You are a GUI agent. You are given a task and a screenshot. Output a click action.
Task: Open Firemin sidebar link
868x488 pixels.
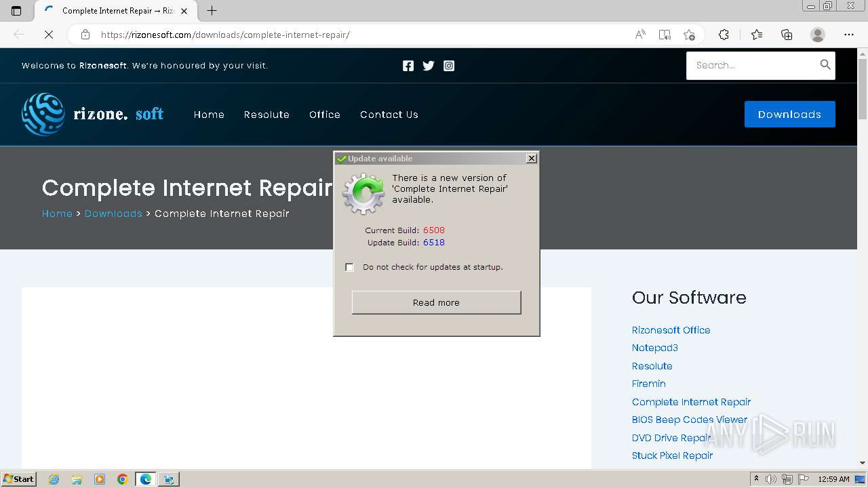[x=649, y=384]
